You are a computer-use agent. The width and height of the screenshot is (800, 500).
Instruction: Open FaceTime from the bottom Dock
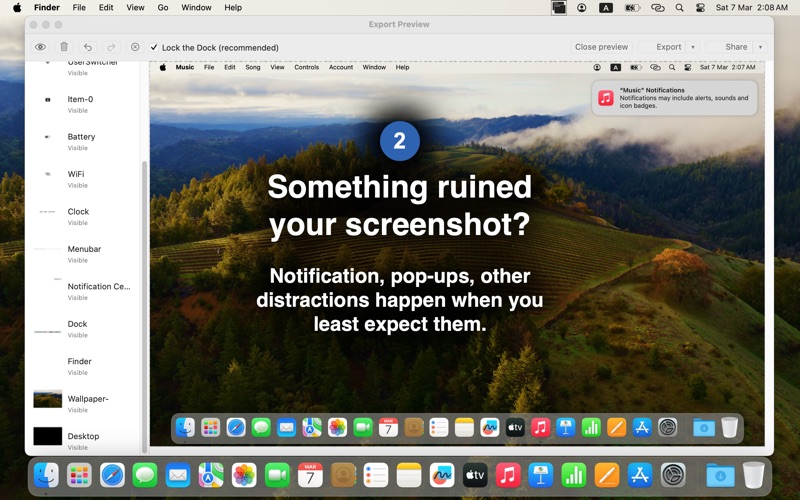pyautogui.click(x=277, y=475)
